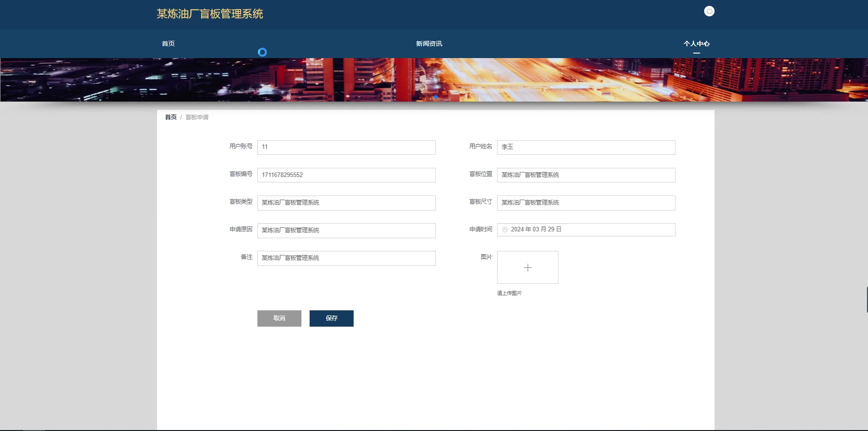
Task: Click the 图片 field label
Action: [x=486, y=257]
